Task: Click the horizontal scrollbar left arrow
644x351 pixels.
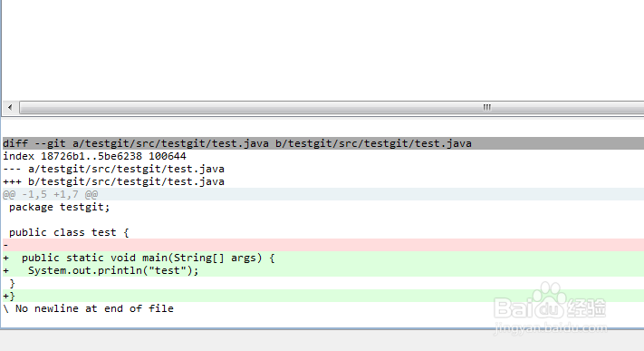Action: (x=10, y=107)
